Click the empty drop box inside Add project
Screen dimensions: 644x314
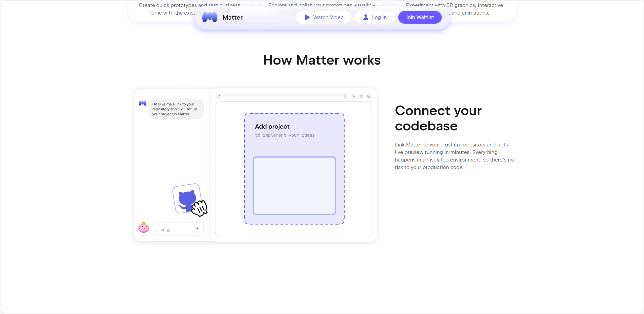pos(294,186)
